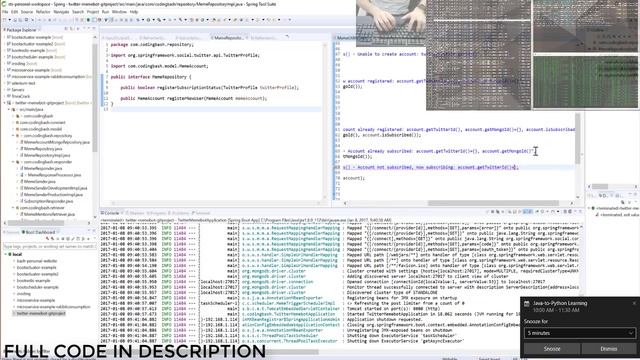Collapse the com.codingbash.repository package
The image size is (640, 360).
(x=13, y=136)
